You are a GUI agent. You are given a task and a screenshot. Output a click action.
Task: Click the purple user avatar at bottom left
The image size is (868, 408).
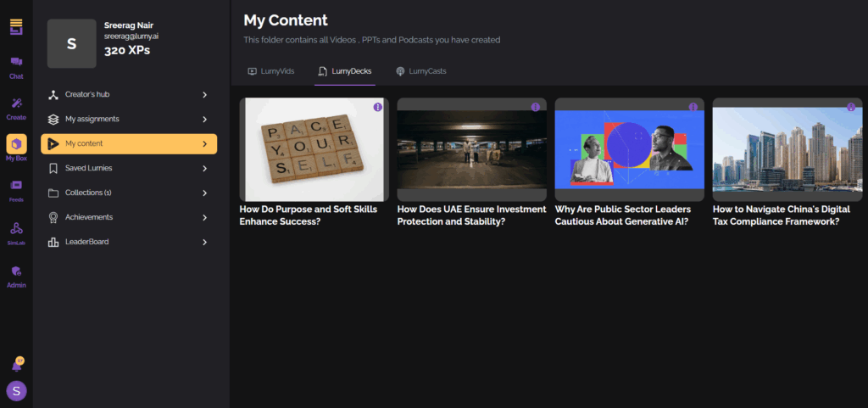(x=16, y=391)
